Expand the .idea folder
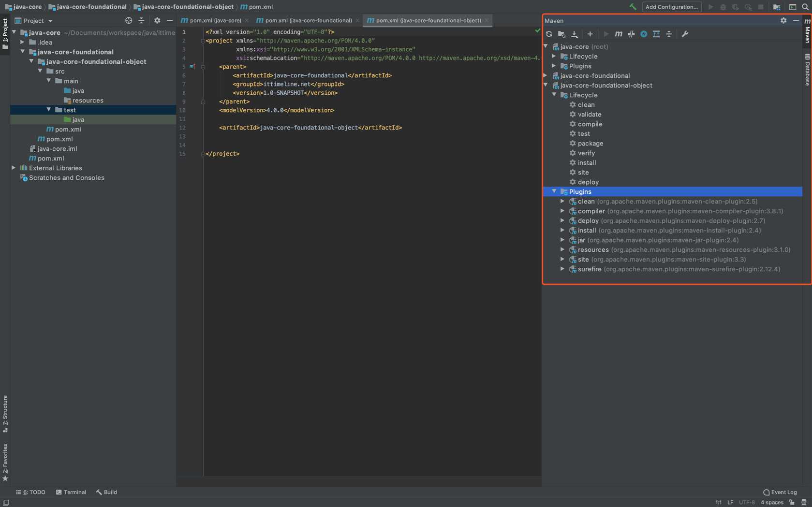This screenshot has width=812, height=507. pos(22,42)
